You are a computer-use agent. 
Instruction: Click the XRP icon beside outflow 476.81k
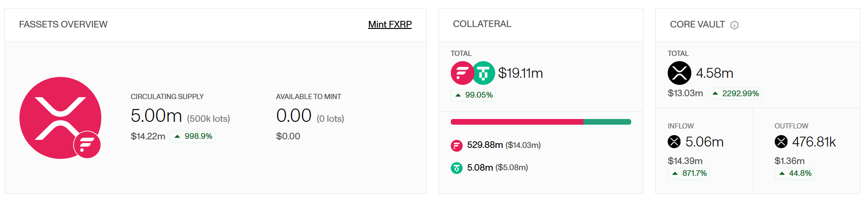pyautogui.click(x=781, y=142)
